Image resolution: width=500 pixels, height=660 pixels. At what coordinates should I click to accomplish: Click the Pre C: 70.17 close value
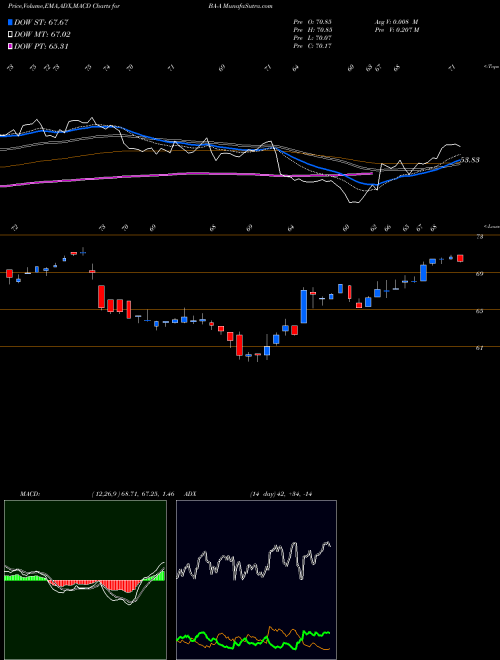(313, 46)
